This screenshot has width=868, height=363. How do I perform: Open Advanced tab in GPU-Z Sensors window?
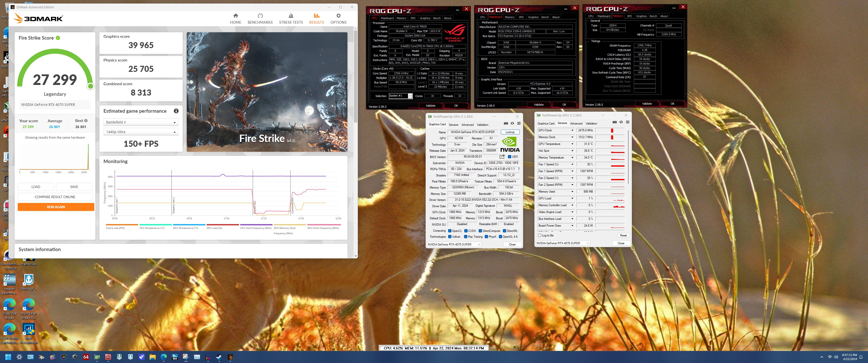[x=576, y=123]
